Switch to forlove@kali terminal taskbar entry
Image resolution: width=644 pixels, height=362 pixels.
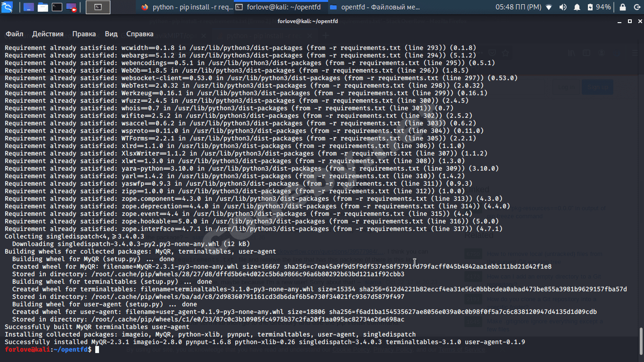280,7
